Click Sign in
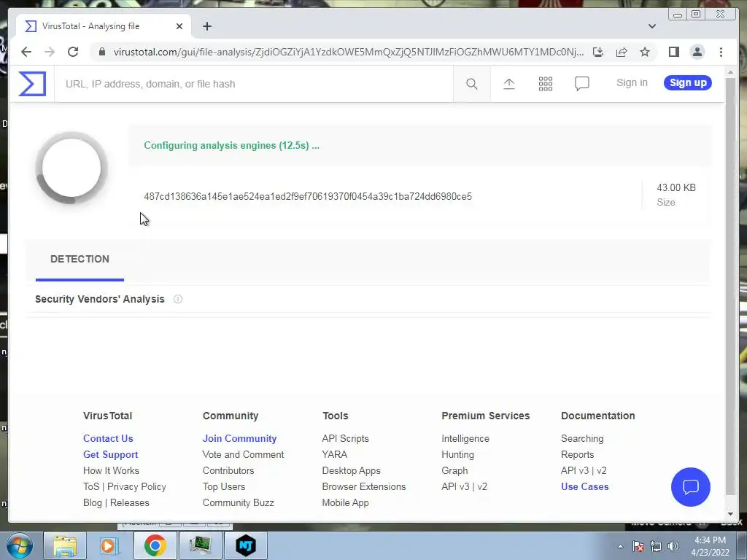Image resolution: width=747 pixels, height=560 pixels. 632,83
